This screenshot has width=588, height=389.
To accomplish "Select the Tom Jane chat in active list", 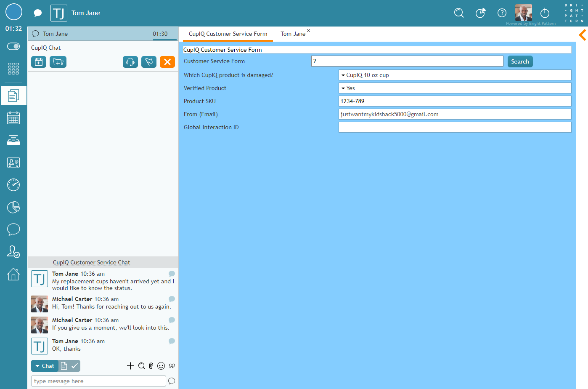I will pyautogui.click(x=103, y=34).
